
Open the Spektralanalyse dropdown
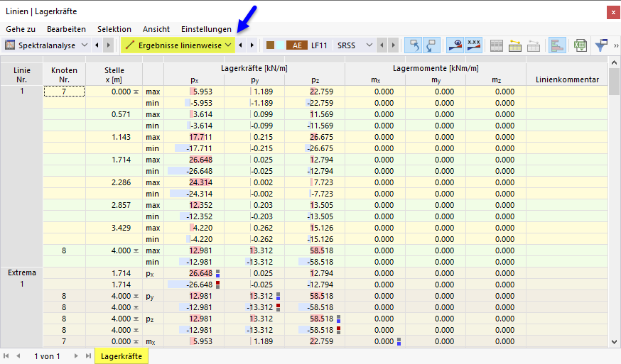tap(85, 45)
